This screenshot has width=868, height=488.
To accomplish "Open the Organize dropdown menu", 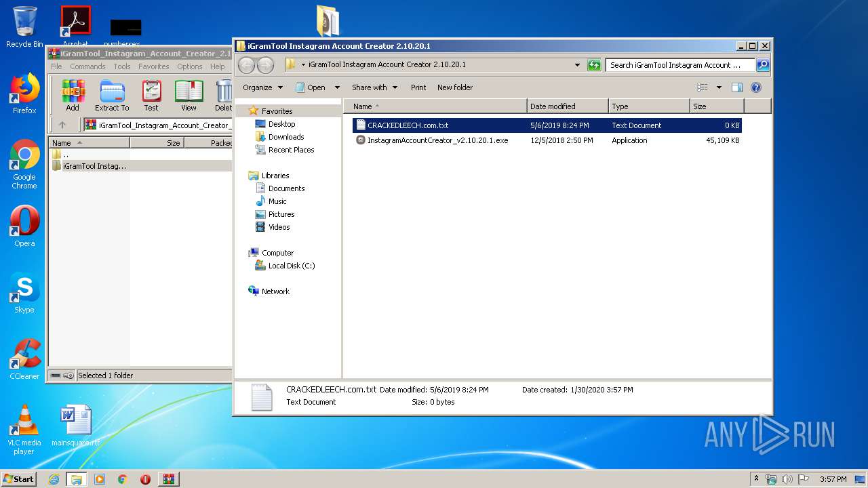I will [262, 87].
